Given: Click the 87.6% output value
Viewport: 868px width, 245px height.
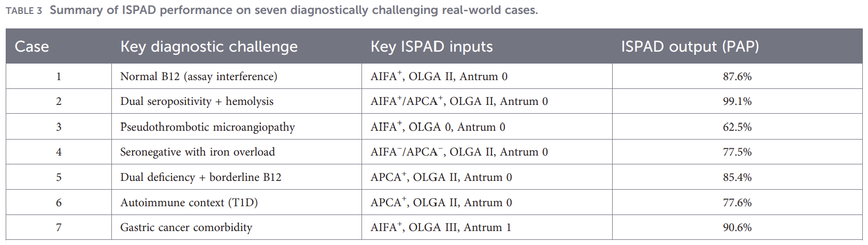Looking at the screenshot, I should [x=737, y=76].
